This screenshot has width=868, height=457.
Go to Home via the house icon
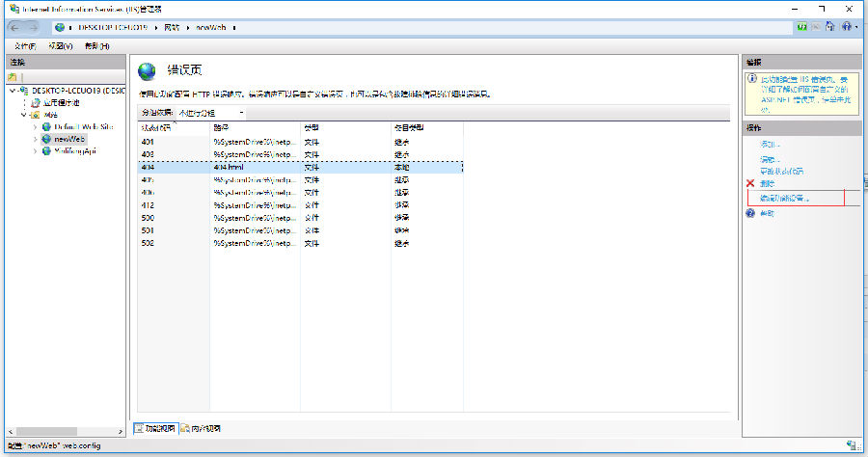(829, 27)
